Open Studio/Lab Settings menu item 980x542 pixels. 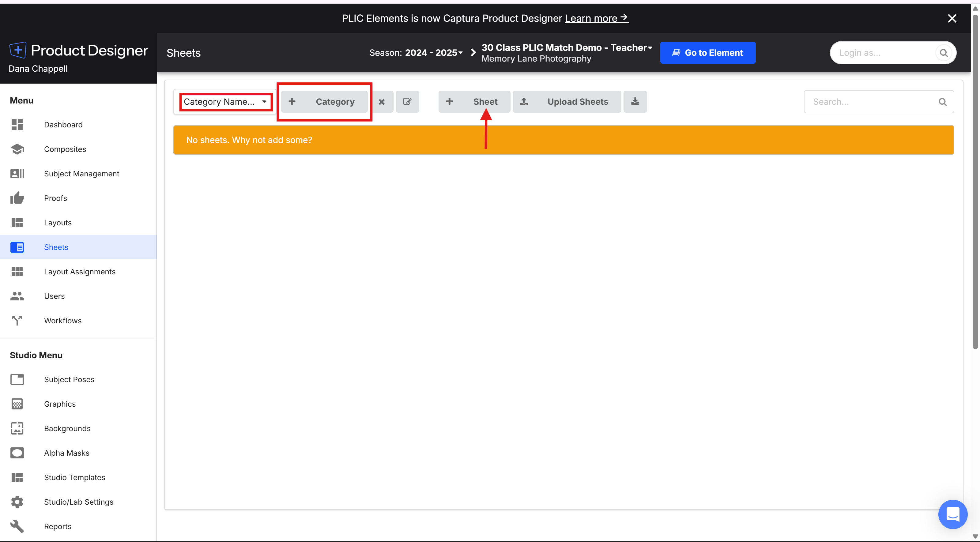point(78,502)
